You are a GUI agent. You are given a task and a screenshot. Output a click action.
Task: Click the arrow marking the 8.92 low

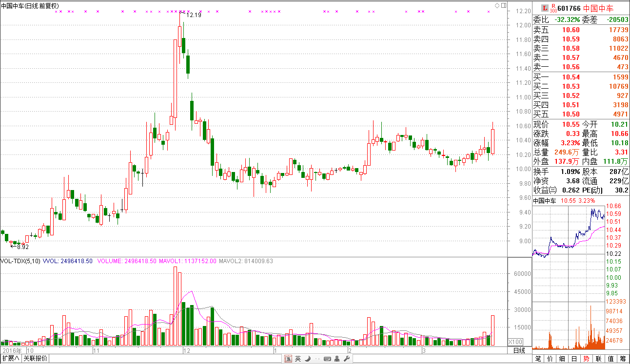tap(13, 247)
